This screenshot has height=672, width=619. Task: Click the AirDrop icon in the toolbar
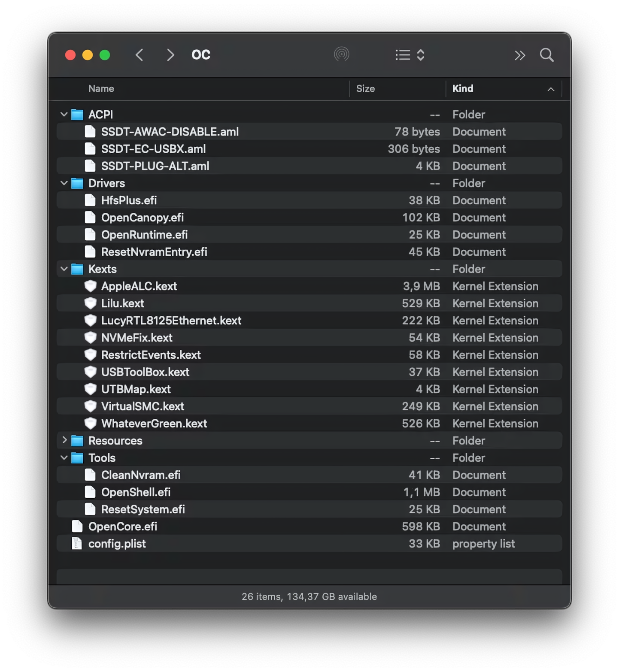click(341, 54)
